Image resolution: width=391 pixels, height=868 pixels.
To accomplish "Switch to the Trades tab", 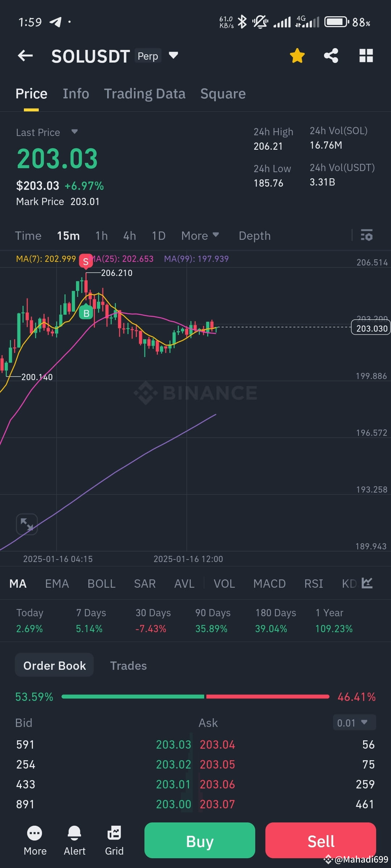I will (x=129, y=665).
